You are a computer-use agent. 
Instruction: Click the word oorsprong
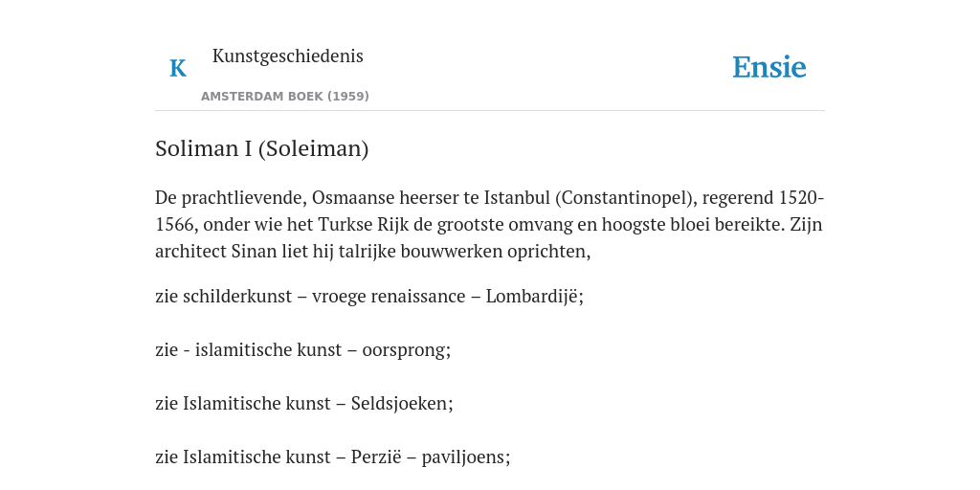coord(405,350)
